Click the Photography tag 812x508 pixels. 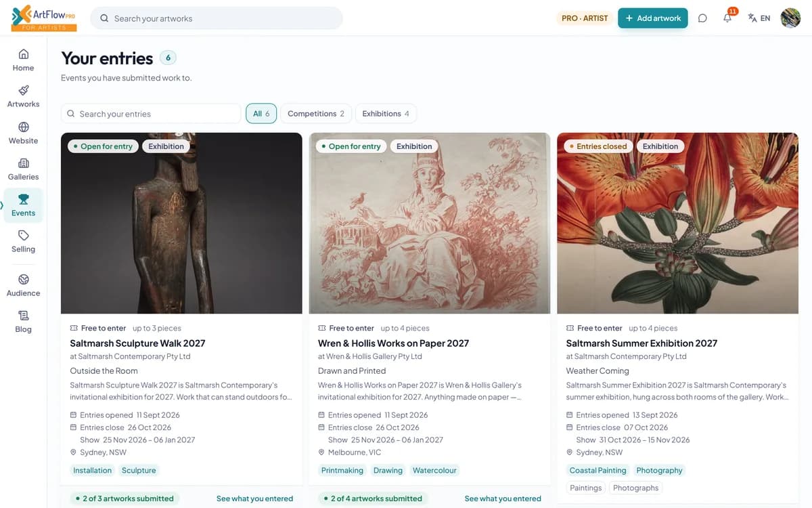point(660,471)
